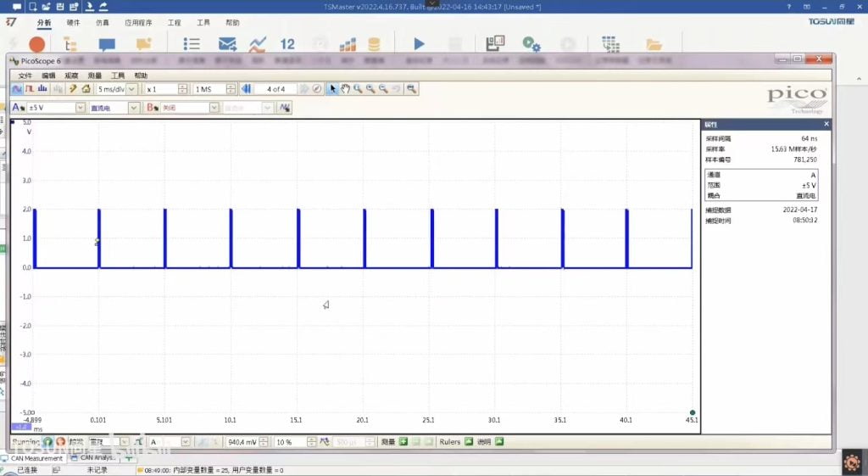Viewport: 868px width, 476px height.
Task: Go to previous waveform buffer
Action: [247, 89]
